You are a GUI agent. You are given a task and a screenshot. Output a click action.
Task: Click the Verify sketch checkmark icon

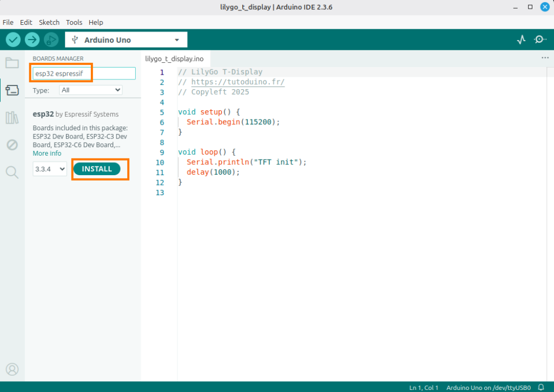pyautogui.click(x=13, y=39)
